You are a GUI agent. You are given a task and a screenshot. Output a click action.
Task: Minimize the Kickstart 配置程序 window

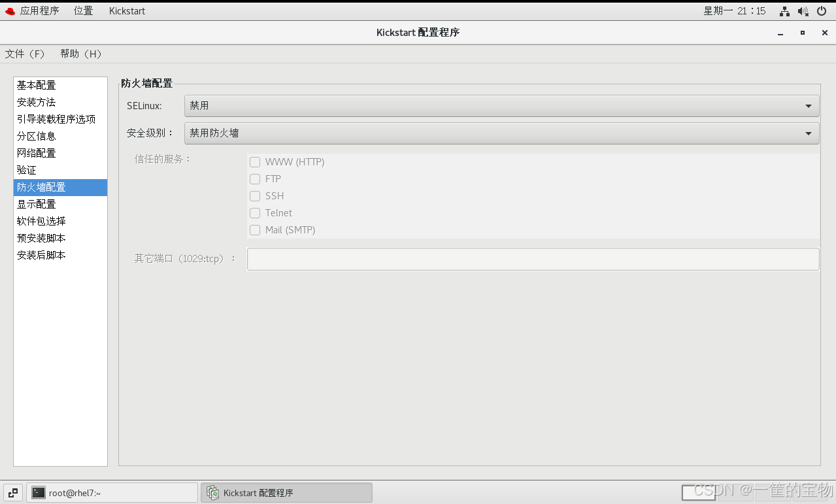pyautogui.click(x=780, y=33)
